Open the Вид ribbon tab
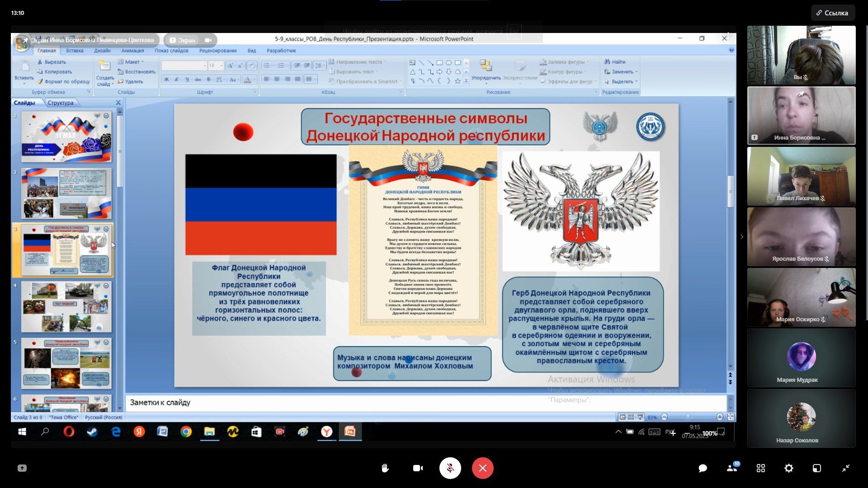 [x=252, y=51]
